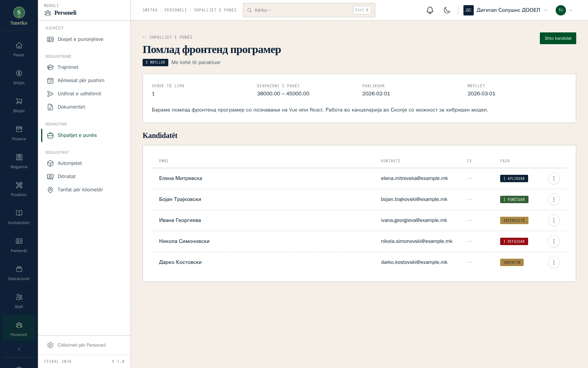Open row actions for Ивана Георгиева

553,220
